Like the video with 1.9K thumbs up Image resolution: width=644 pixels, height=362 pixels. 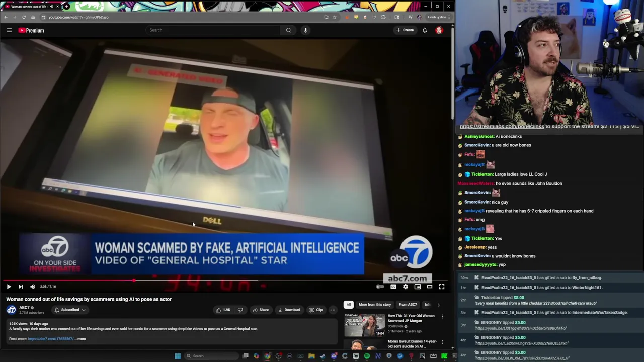coord(222,310)
